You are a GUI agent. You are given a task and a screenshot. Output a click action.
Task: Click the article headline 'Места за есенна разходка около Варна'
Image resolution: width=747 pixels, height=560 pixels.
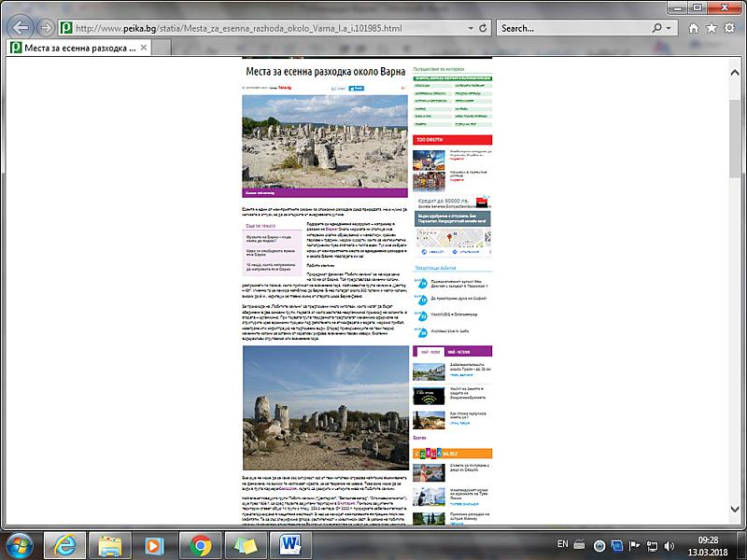[325, 72]
